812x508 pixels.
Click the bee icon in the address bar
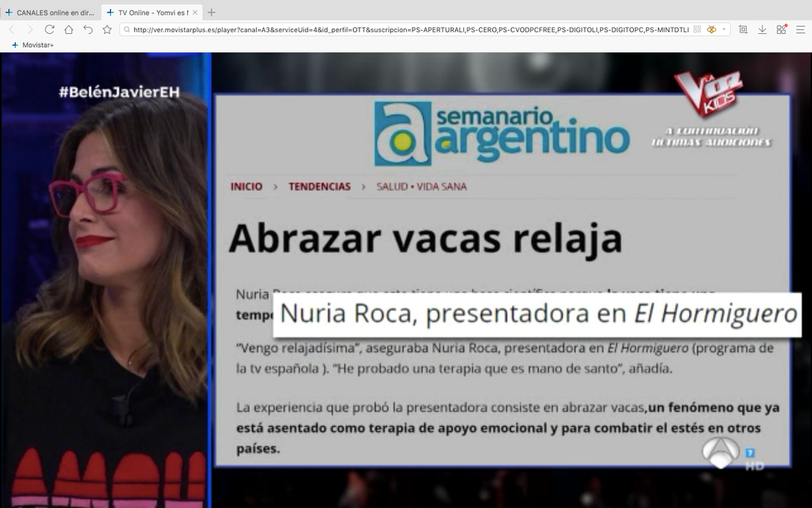point(712,30)
